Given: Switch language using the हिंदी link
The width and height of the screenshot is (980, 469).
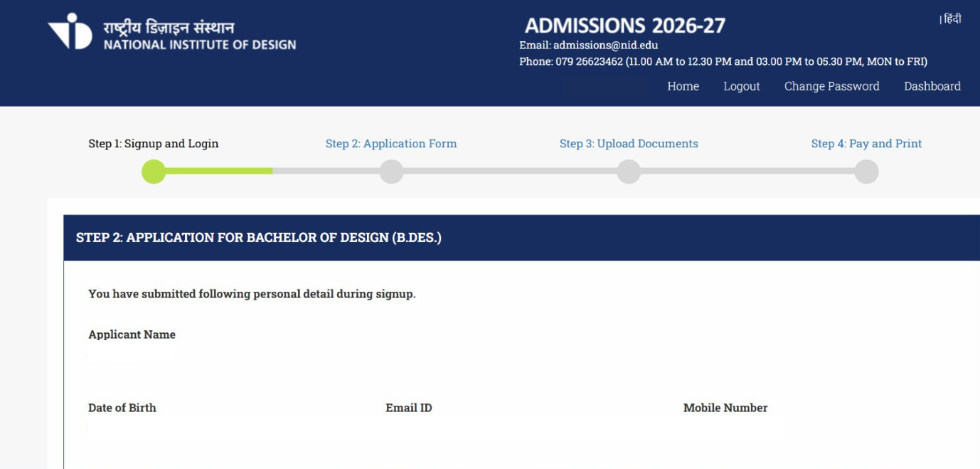Looking at the screenshot, I should 952,19.
